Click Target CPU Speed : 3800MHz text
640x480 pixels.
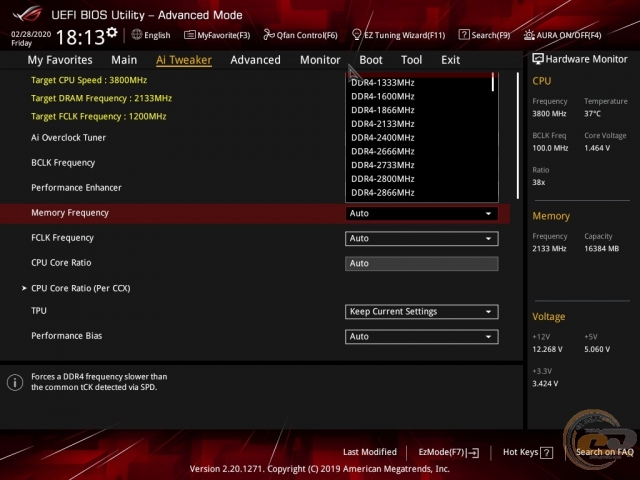(89, 80)
